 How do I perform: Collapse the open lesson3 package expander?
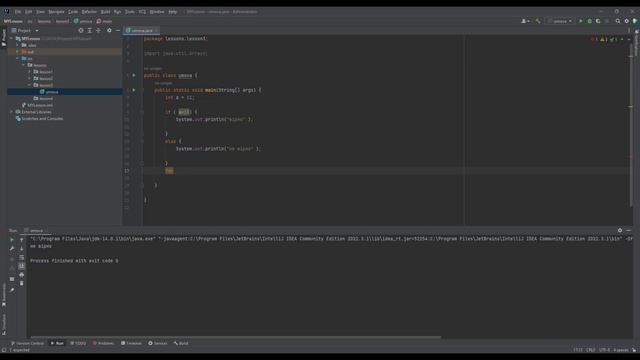pos(29,85)
